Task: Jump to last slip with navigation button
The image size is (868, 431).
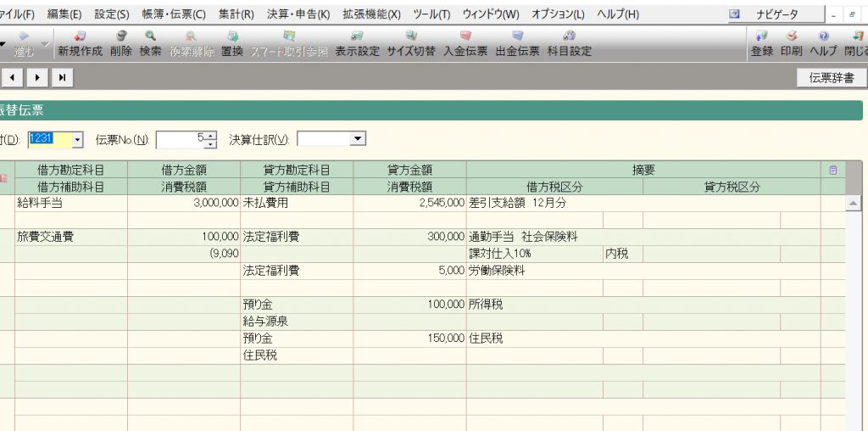Action: [62, 78]
